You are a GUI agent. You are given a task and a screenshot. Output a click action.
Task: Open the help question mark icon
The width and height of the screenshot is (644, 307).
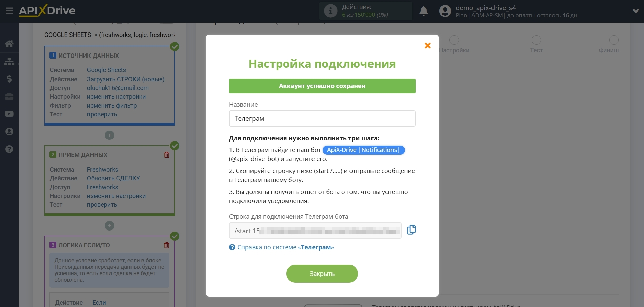pos(9,149)
